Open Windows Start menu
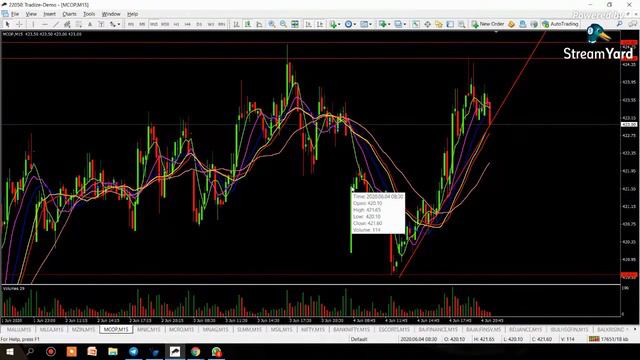 click(x=9, y=351)
